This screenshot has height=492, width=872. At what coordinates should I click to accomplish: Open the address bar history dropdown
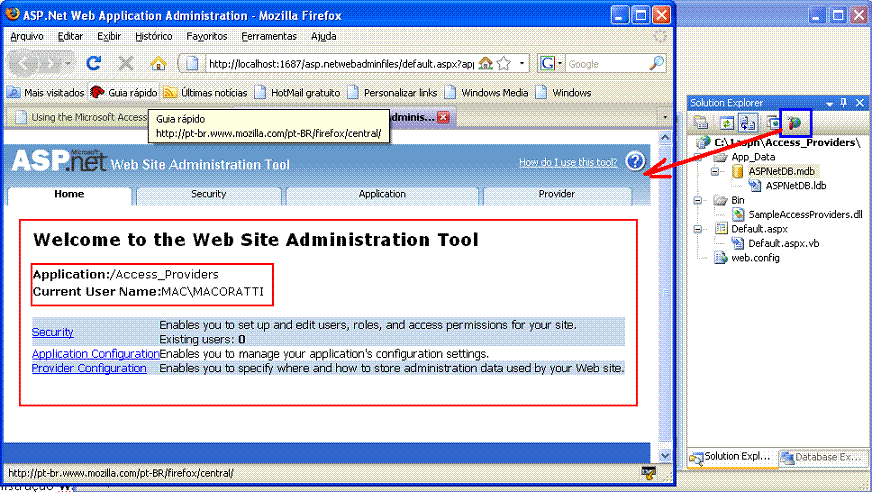tap(522, 63)
